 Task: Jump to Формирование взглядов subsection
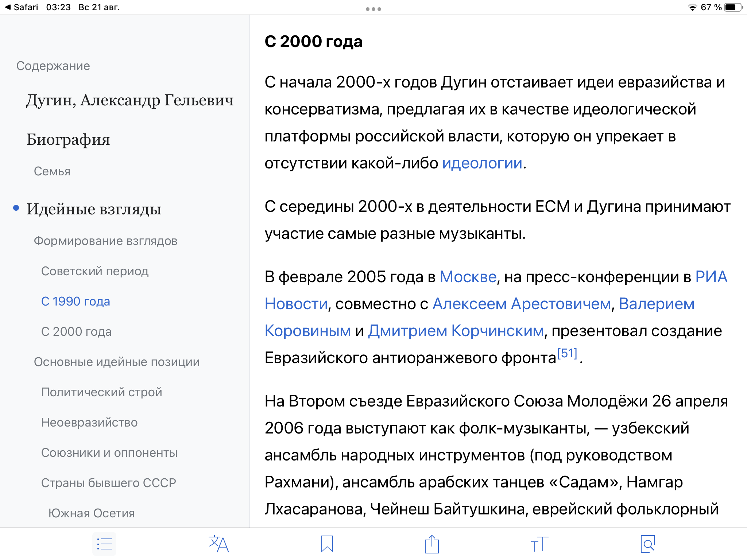pyautogui.click(x=106, y=241)
